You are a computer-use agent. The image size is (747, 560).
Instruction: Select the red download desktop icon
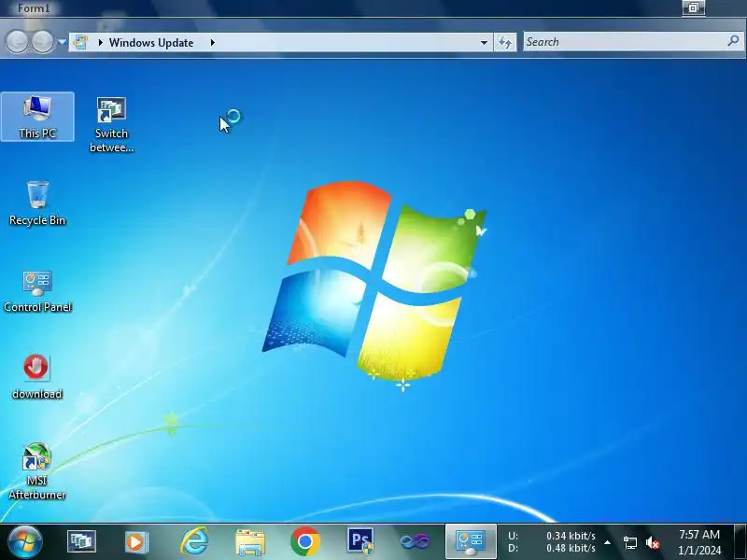pos(36,377)
